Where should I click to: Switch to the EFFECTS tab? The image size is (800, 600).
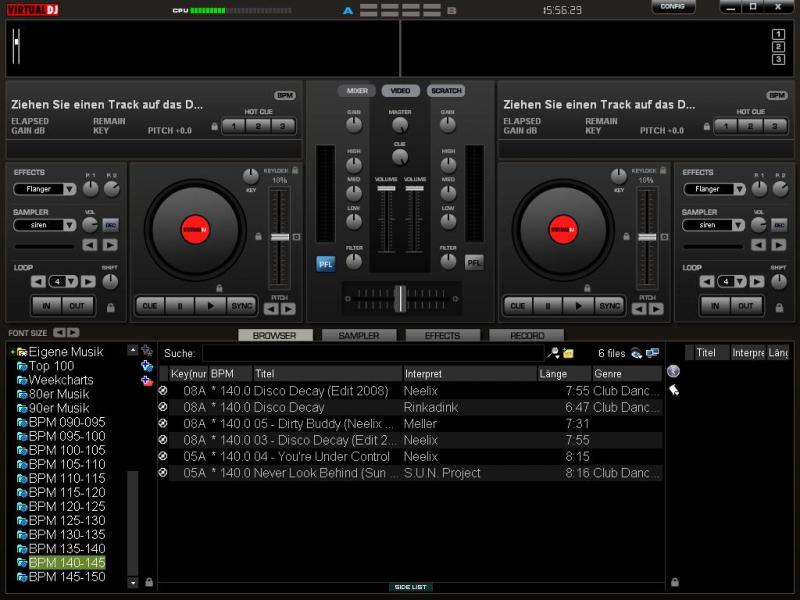(442, 336)
